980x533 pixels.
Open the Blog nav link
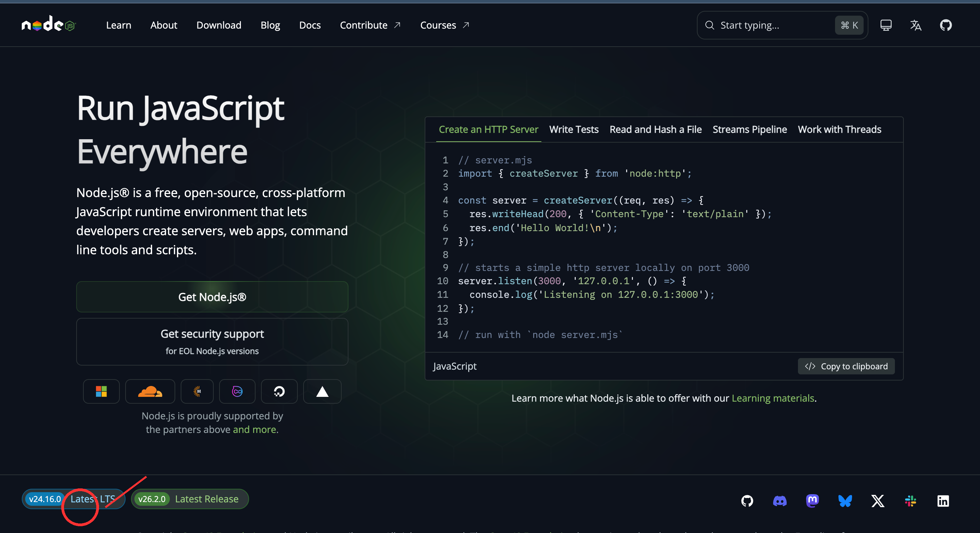coord(270,25)
